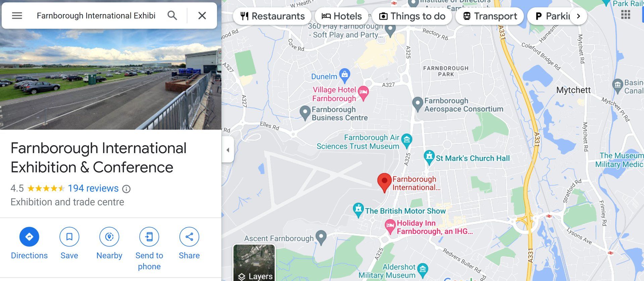644x281 pixels.
Task: Click the rating info icon
Action: point(126,189)
